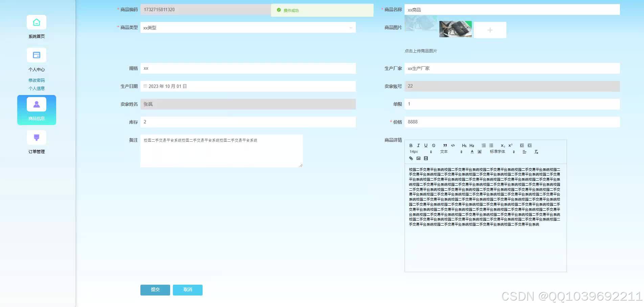Toggle italic formatting in the editor
The image size is (644, 307).
coord(418,145)
